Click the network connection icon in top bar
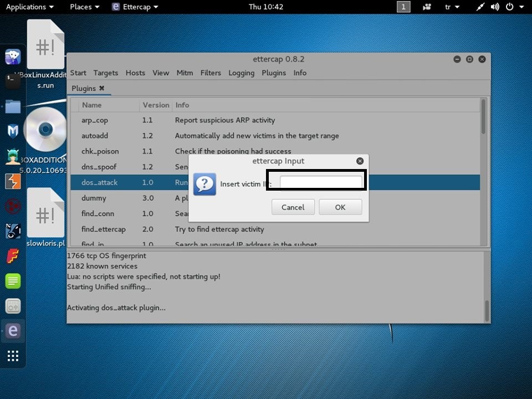Image resolution: width=532 pixels, height=399 pixels. click(x=480, y=7)
